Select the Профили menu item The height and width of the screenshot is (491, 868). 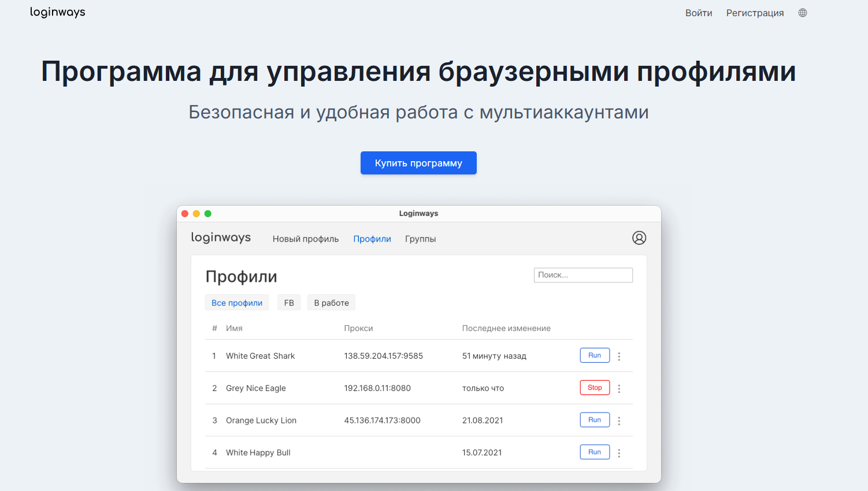tap(372, 239)
